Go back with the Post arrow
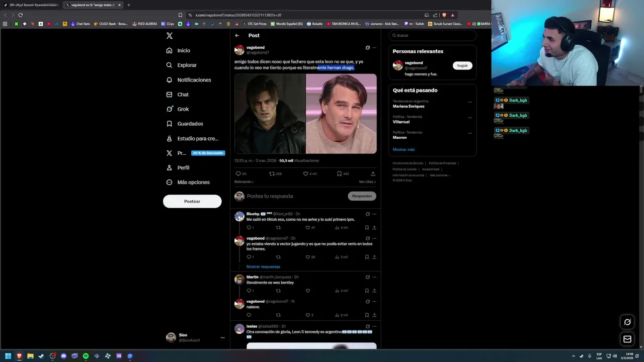Viewport: 644px width, 362px height. coord(237,35)
